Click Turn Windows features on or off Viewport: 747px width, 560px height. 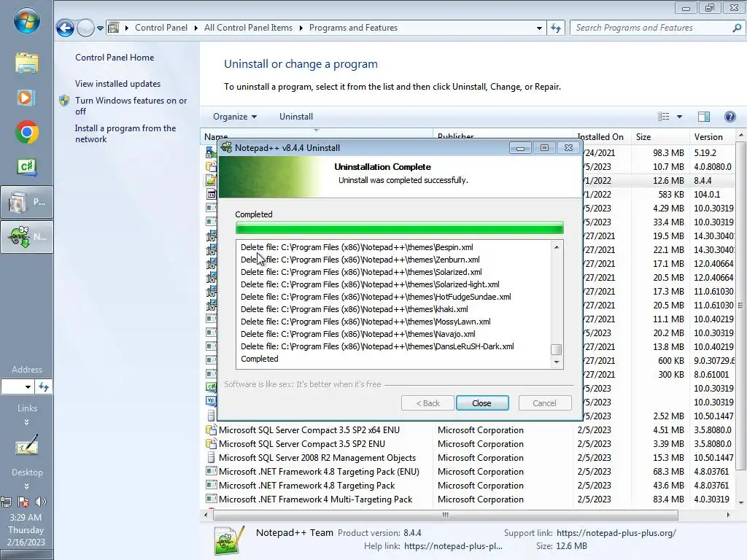[x=131, y=106]
